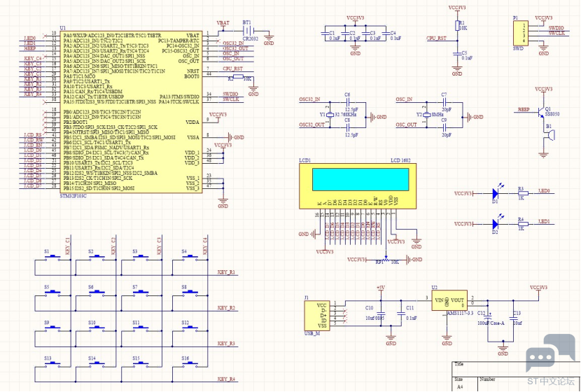This screenshot has width=581, height=392.
Task: Select capacitor C10 near the USB connector
Action: pos(381,314)
